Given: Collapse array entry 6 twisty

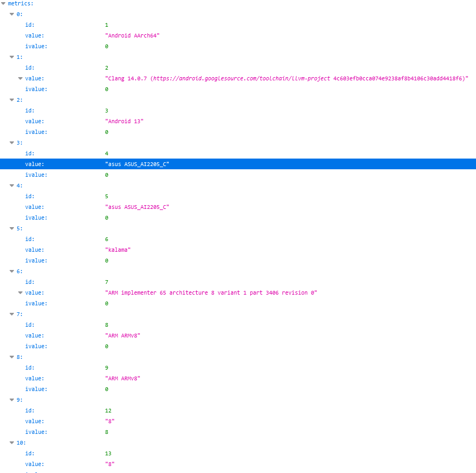Looking at the screenshot, I should [12, 271].
